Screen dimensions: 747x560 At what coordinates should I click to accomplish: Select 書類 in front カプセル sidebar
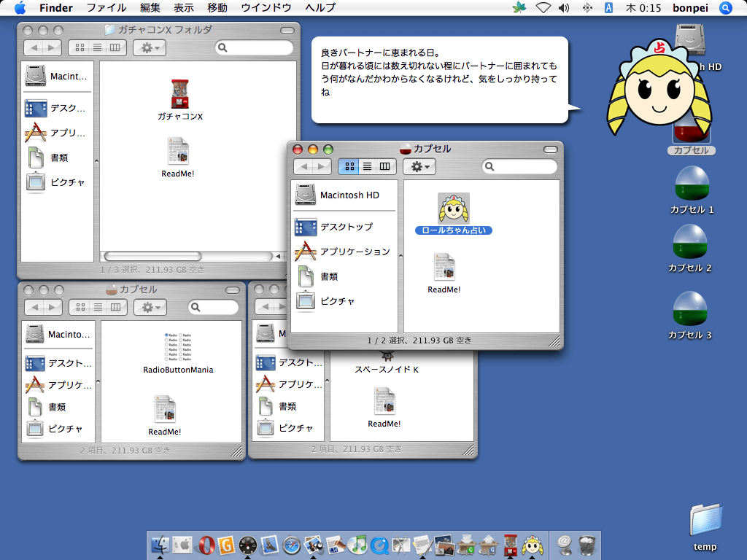[x=344, y=276]
